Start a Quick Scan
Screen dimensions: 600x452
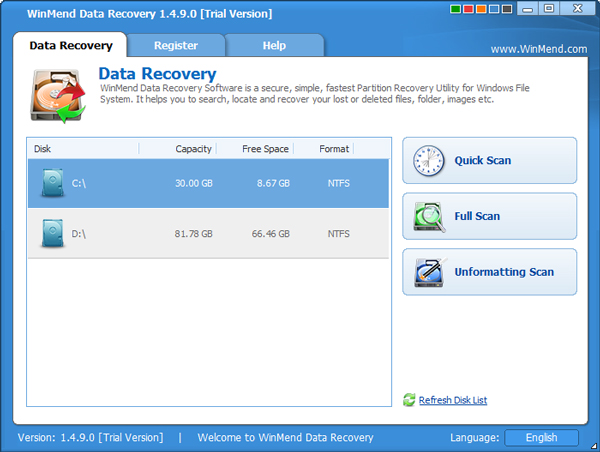tap(489, 161)
